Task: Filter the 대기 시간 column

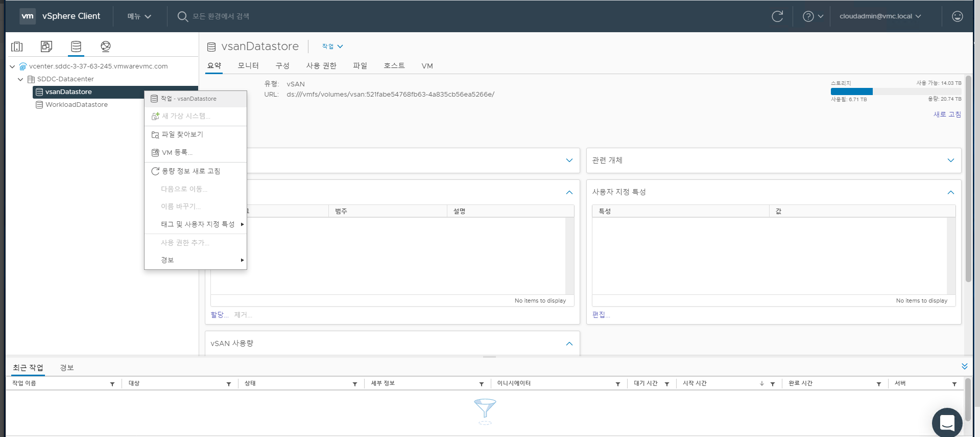Action: tap(667, 384)
